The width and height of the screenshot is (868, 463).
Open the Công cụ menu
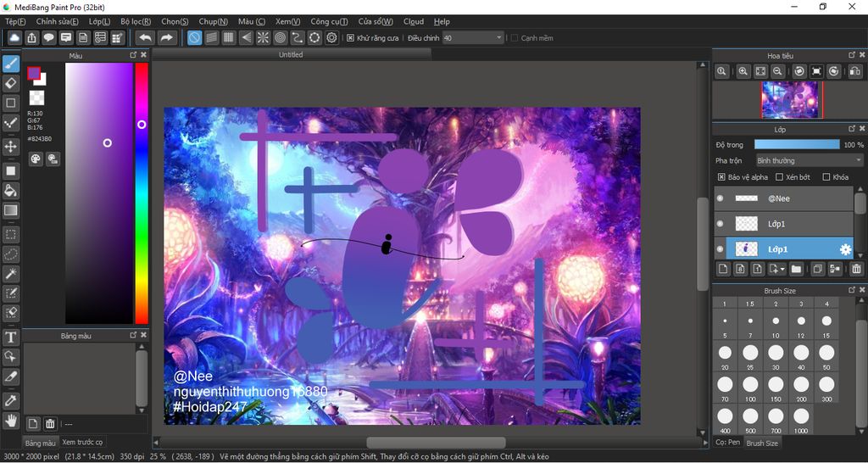click(x=330, y=21)
